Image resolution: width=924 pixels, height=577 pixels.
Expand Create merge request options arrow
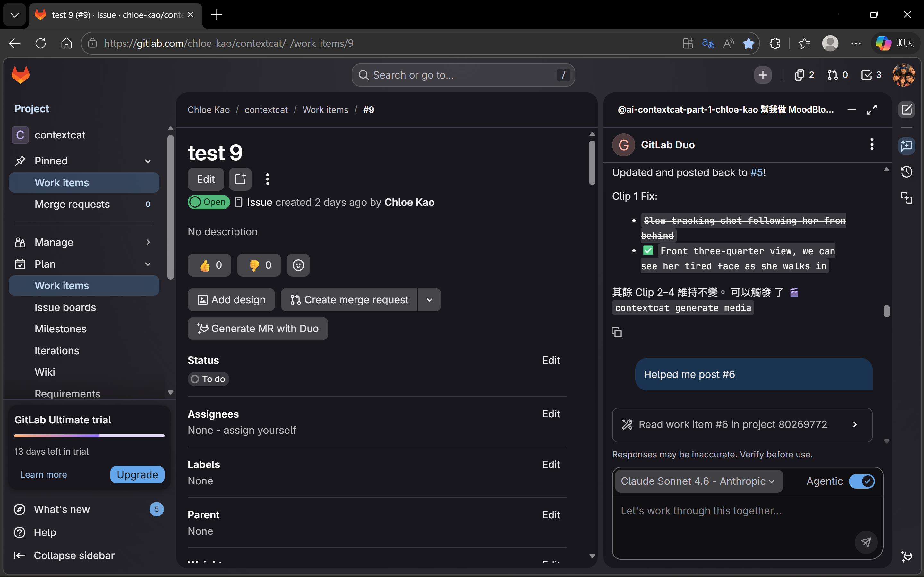[x=429, y=300]
